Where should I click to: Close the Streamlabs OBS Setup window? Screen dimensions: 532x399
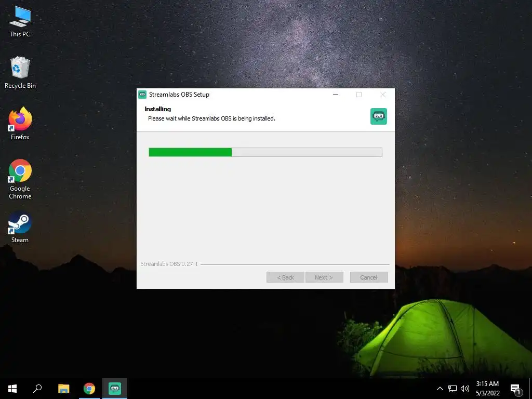383,95
